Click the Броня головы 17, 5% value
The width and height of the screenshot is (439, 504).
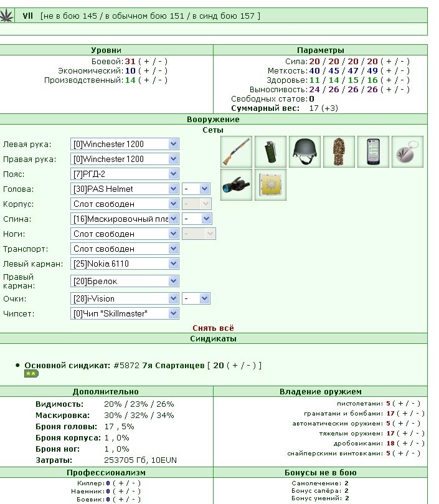point(119,427)
